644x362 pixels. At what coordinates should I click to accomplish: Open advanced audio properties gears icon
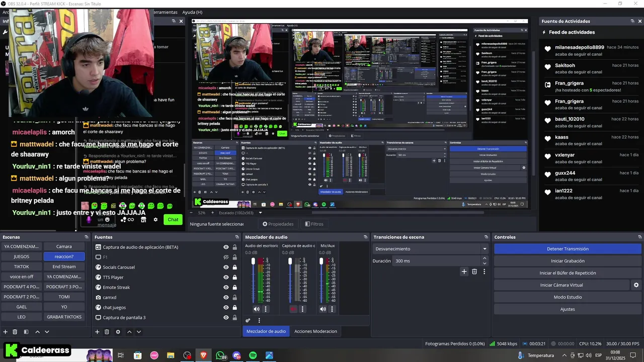tap(248, 320)
